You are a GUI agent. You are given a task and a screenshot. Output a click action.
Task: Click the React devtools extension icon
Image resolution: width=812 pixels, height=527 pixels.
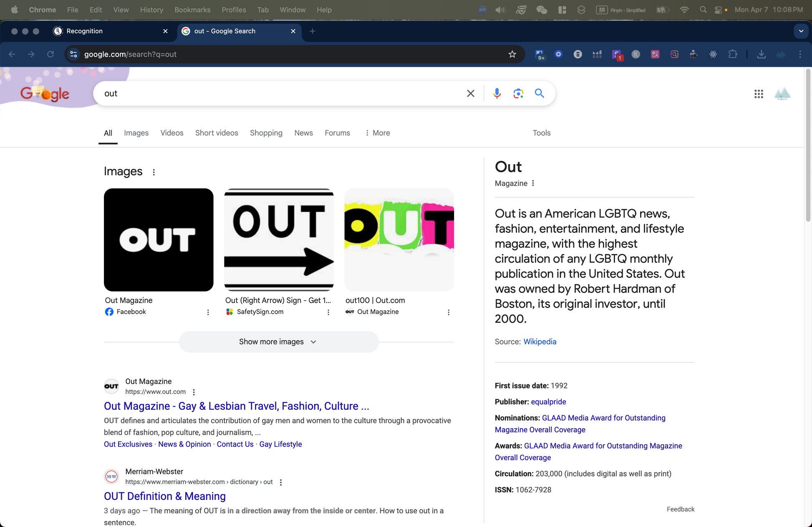pyautogui.click(x=713, y=54)
